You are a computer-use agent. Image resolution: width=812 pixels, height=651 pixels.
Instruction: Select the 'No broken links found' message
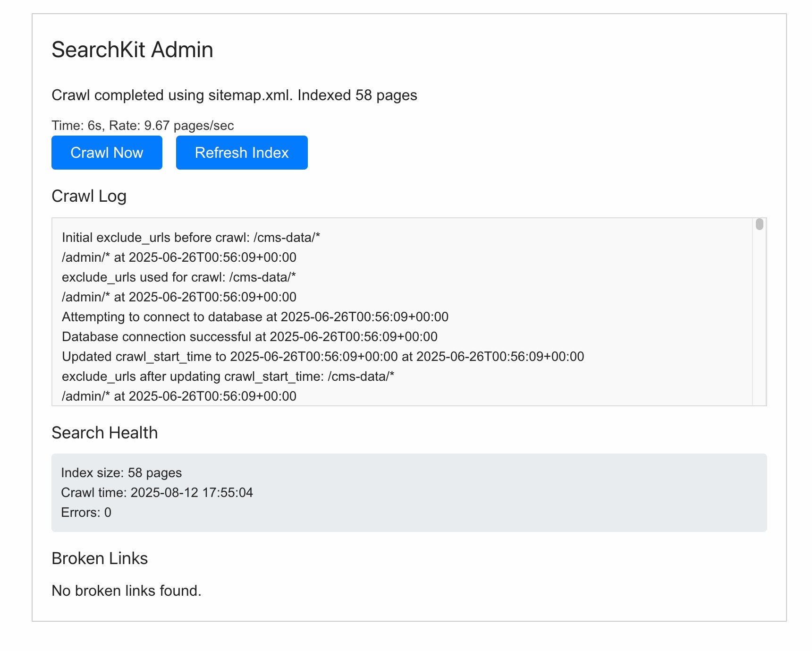click(x=127, y=591)
